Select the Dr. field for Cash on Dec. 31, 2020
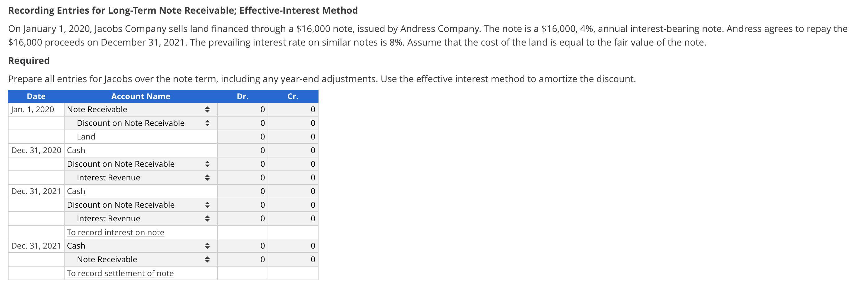This screenshot has width=868, height=287. 243,150
